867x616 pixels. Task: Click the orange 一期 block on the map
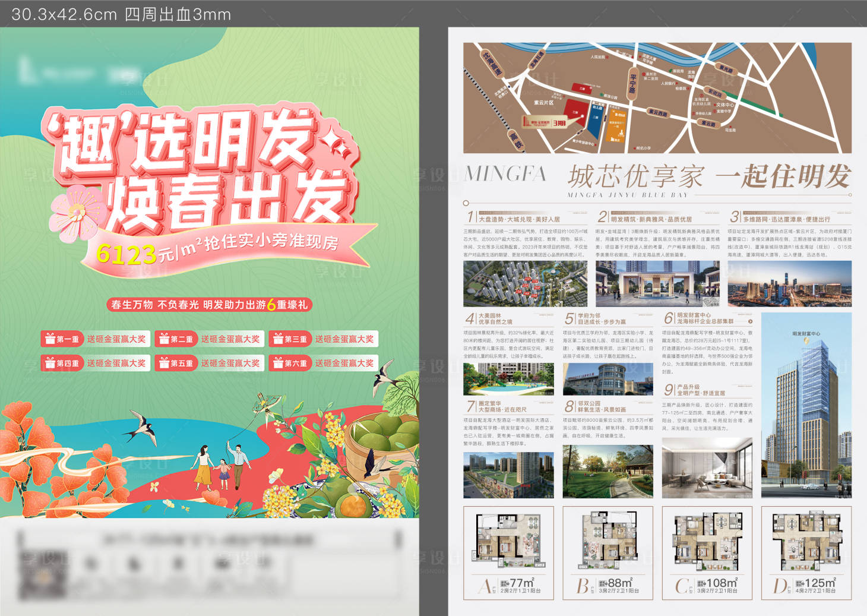click(x=616, y=126)
